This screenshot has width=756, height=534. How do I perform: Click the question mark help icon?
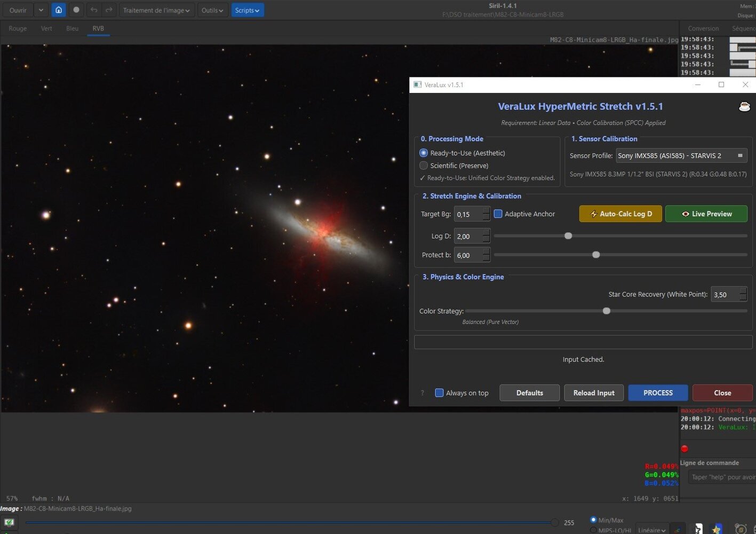pos(423,393)
